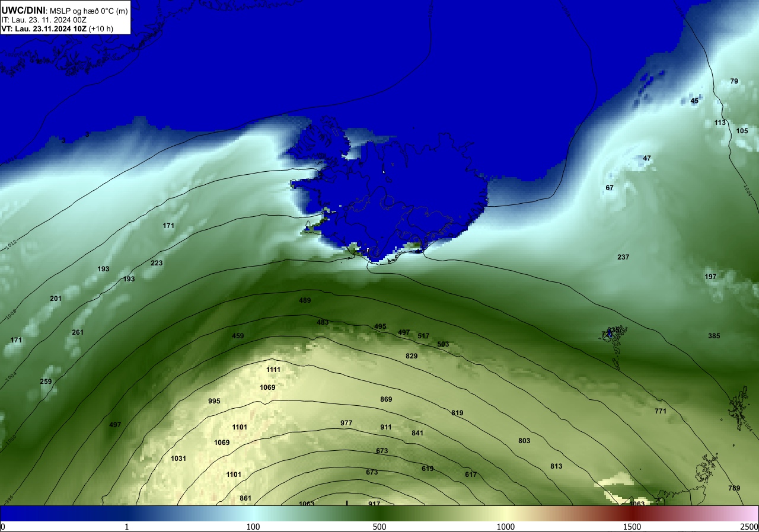
Task: Click the 917 height value
Action: (x=374, y=504)
